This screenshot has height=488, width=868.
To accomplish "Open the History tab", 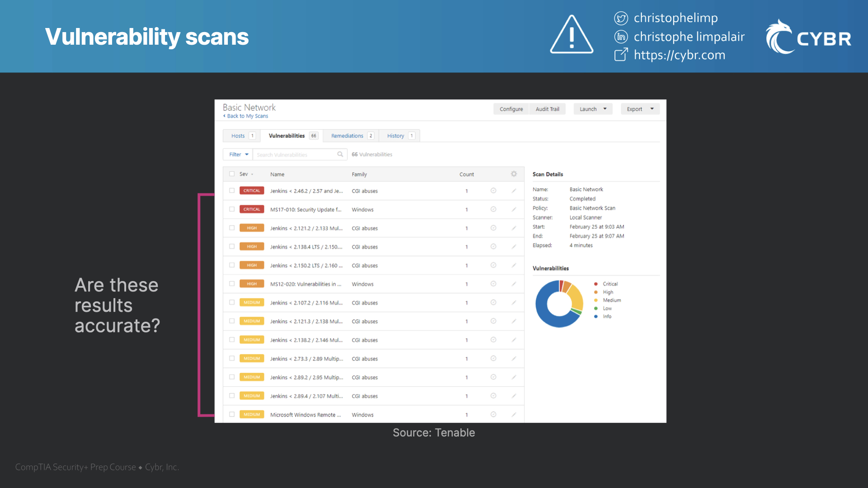I will tap(400, 136).
